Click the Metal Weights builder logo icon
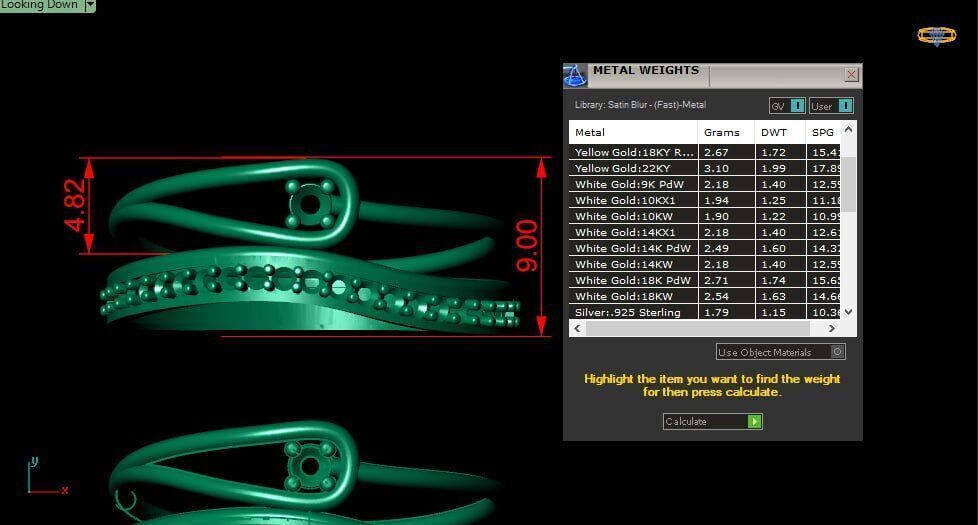This screenshot has height=525, width=978. pyautogui.click(x=574, y=75)
